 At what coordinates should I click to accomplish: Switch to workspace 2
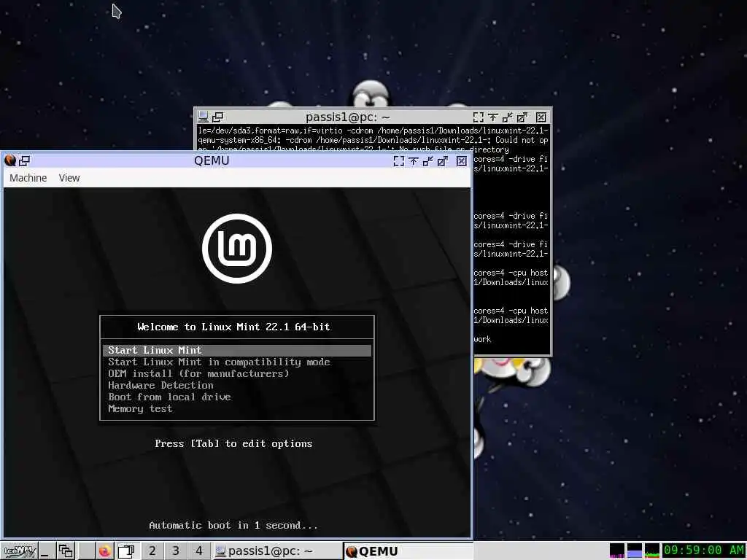point(152,551)
